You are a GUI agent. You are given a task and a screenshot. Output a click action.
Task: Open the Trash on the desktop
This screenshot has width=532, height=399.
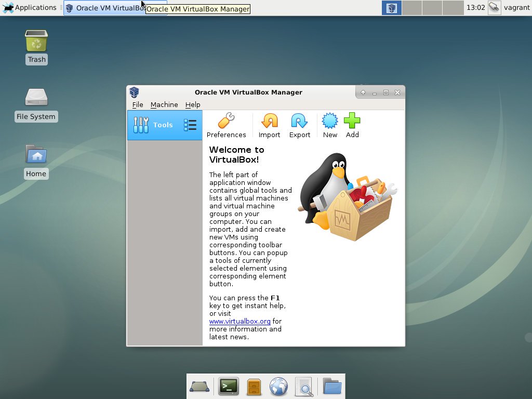click(36, 42)
